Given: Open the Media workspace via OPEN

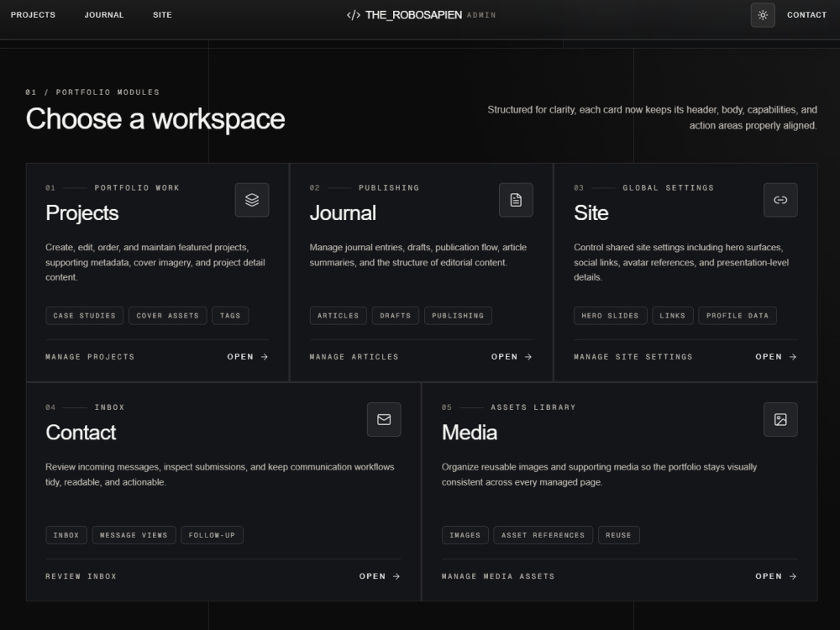Looking at the screenshot, I should (x=776, y=576).
